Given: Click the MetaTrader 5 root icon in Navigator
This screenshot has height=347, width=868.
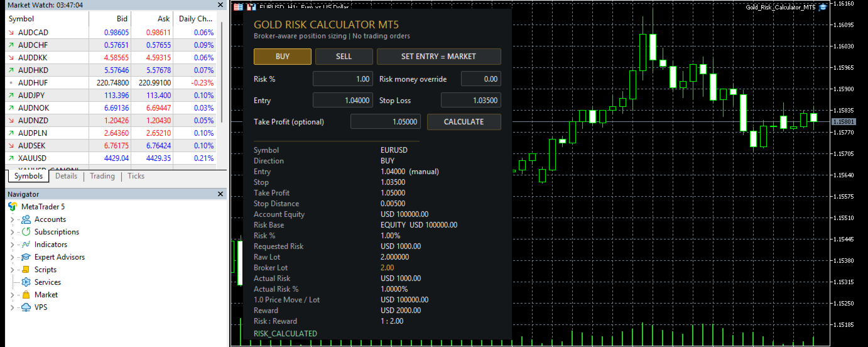Looking at the screenshot, I should coord(13,206).
